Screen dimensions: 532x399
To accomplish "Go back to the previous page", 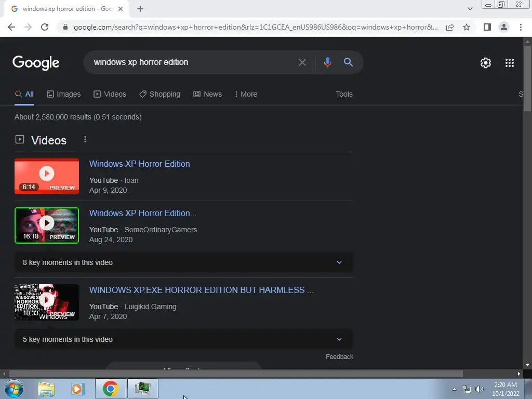I will [11, 27].
